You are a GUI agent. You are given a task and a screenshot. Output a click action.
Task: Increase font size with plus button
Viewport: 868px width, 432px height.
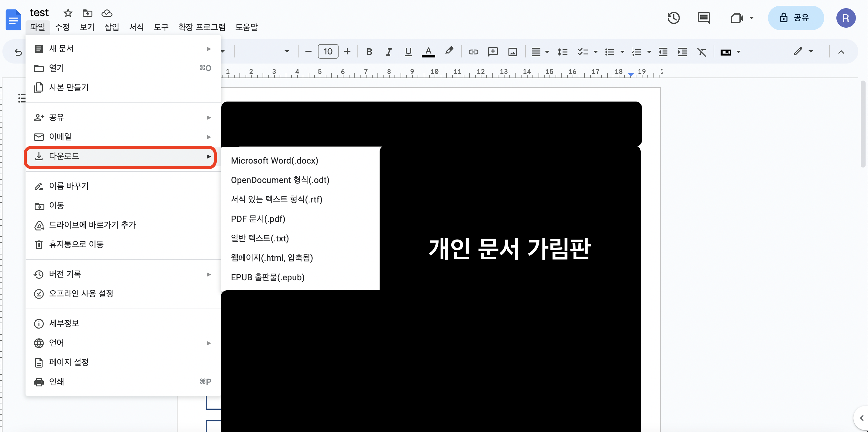click(x=347, y=52)
